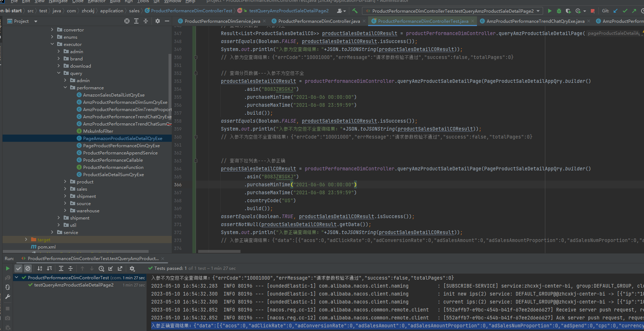Build the project with the hammer icon
Image resolution: width=644 pixels, height=331 pixels.
[355, 11]
